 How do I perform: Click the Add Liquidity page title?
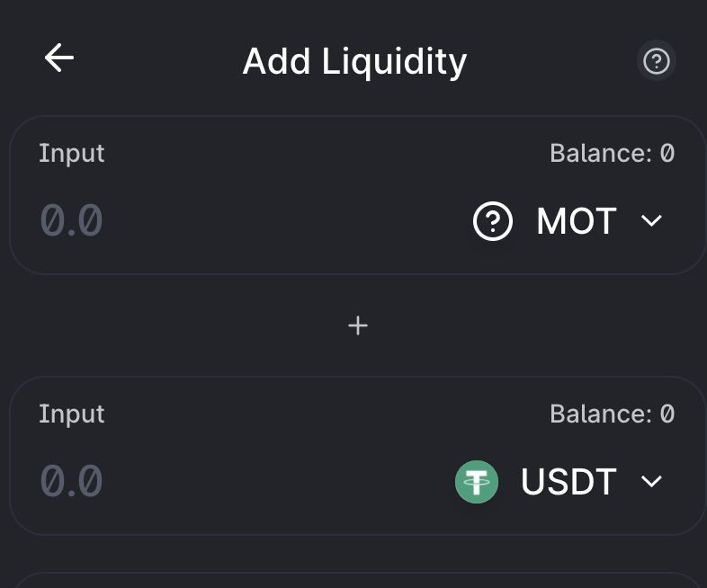(354, 61)
